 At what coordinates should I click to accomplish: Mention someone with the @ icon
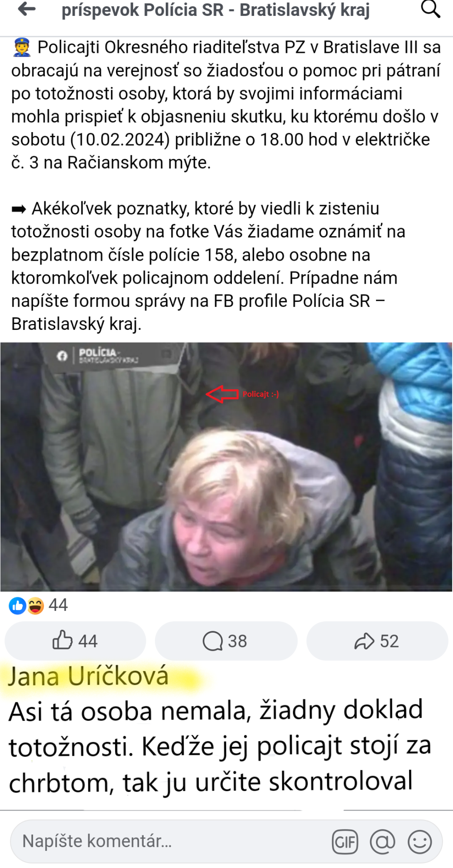[383, 842]
